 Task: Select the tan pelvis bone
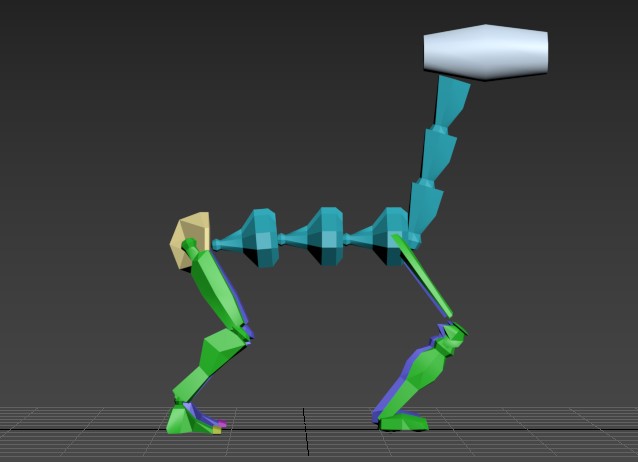click(189, 240)
